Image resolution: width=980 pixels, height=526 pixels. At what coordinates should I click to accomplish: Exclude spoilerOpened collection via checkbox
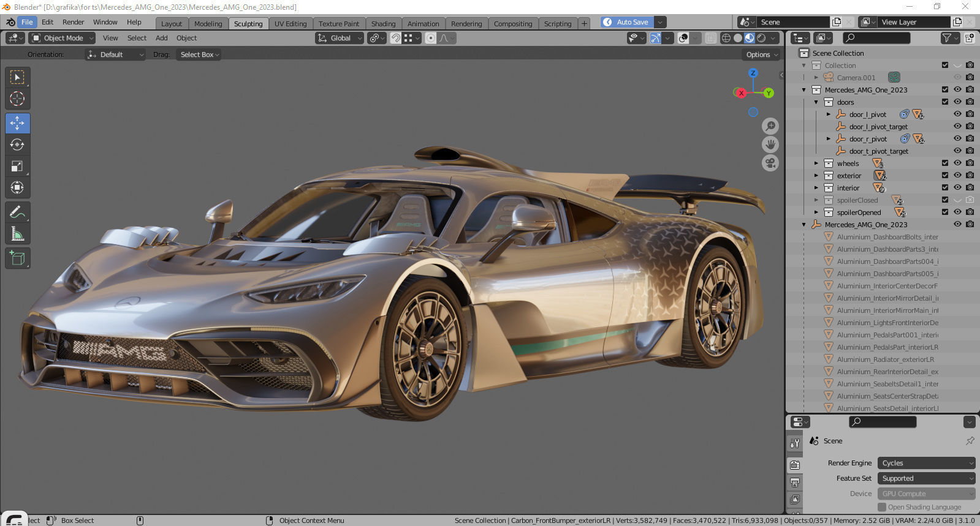(x=945, y=212)
